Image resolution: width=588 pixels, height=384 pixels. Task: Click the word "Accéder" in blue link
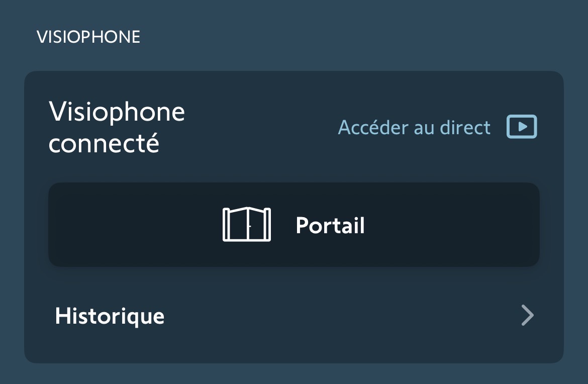pyautogui.click(x=373, y=128)
